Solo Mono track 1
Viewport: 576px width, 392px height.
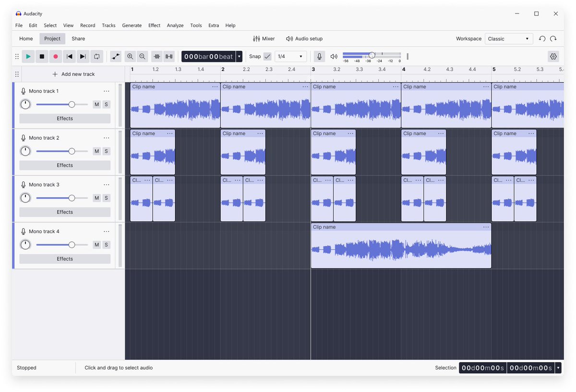tap(106, 105)
